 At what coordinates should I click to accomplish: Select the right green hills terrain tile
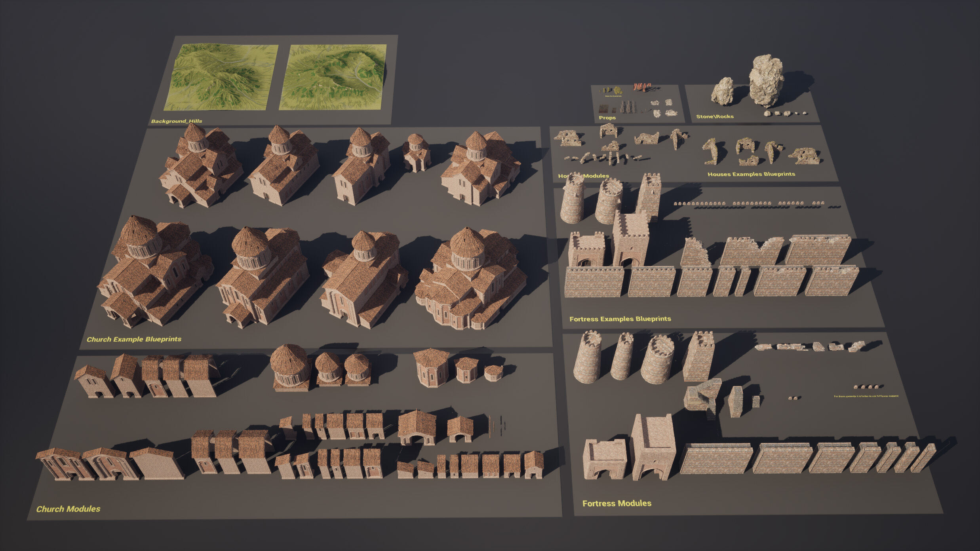coord(333,77)
